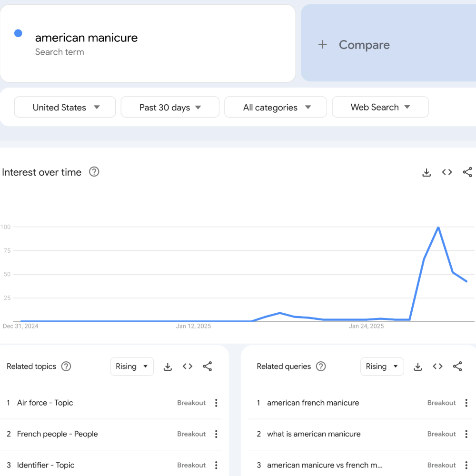Screen dimensions: 476x476
Task: Change the region from United States
Action: (65, 107)
